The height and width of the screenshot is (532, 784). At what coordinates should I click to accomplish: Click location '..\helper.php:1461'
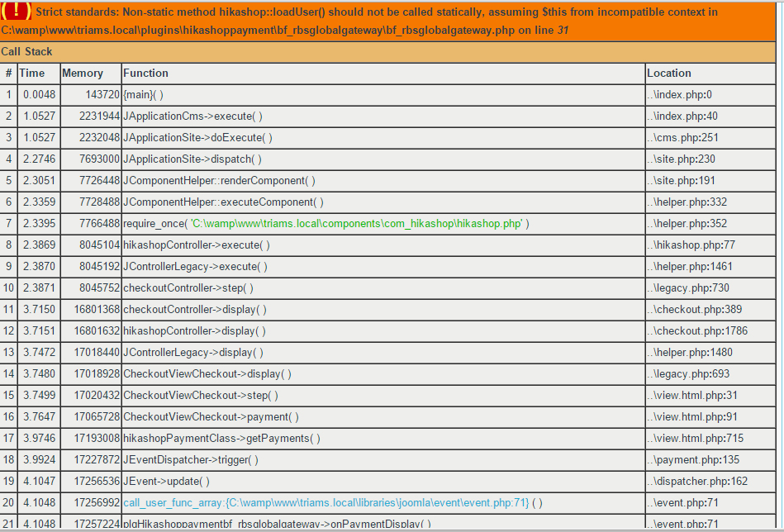click(x=690, y=267)
